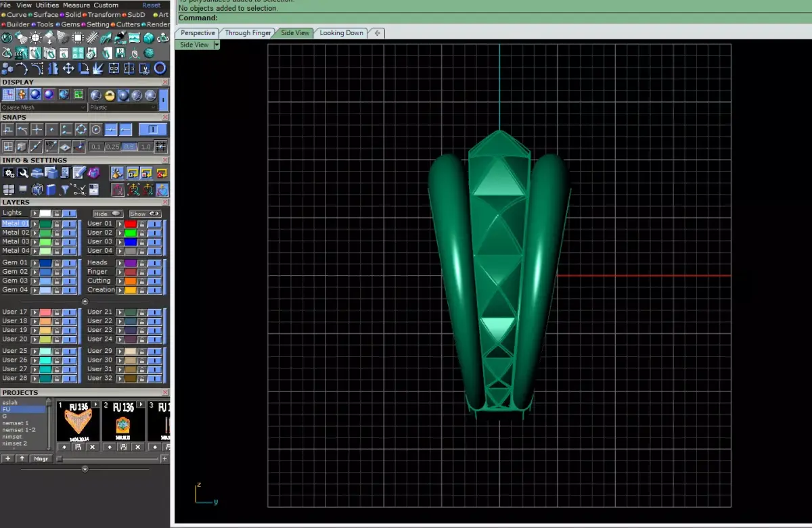Click the four-viewport layout icon
The width and height of the screenshot is (812, 528).
9,190
